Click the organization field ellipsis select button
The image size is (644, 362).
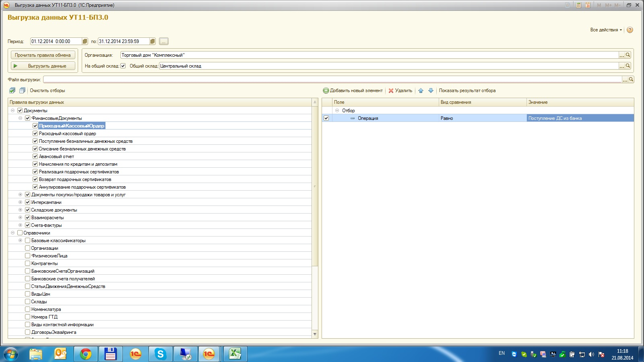tap(622, 55)
